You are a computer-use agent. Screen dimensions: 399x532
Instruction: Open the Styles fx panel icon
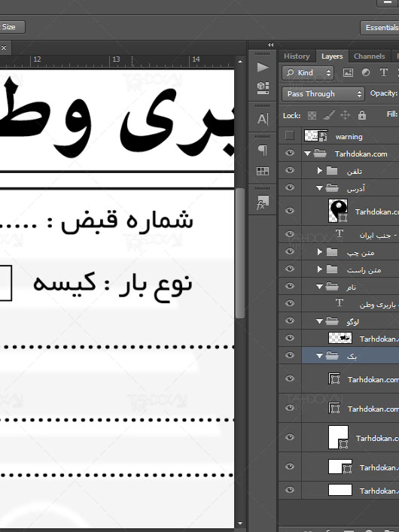tap(263, 202)
